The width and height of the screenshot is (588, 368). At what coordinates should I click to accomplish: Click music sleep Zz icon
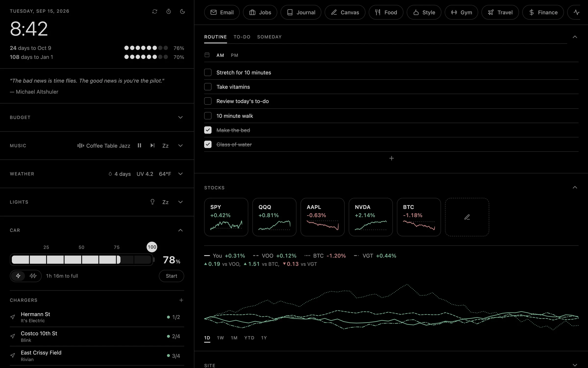(165, 146)
